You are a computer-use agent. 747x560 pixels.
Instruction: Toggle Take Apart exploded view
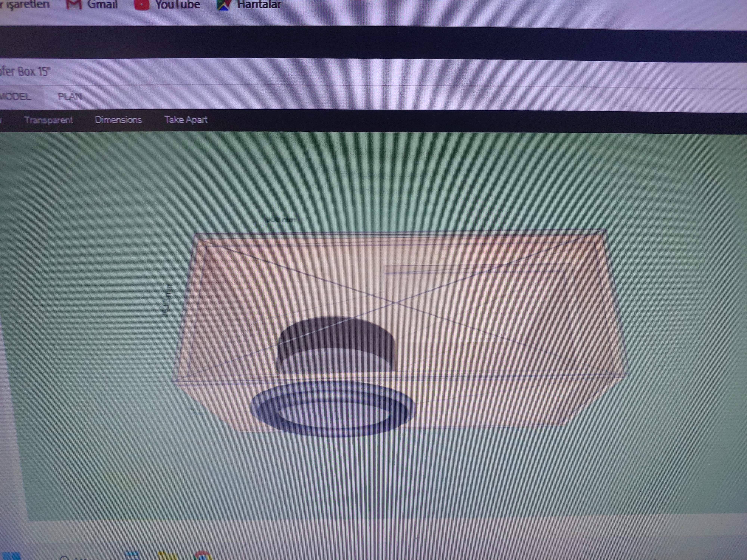coord(185,119)
